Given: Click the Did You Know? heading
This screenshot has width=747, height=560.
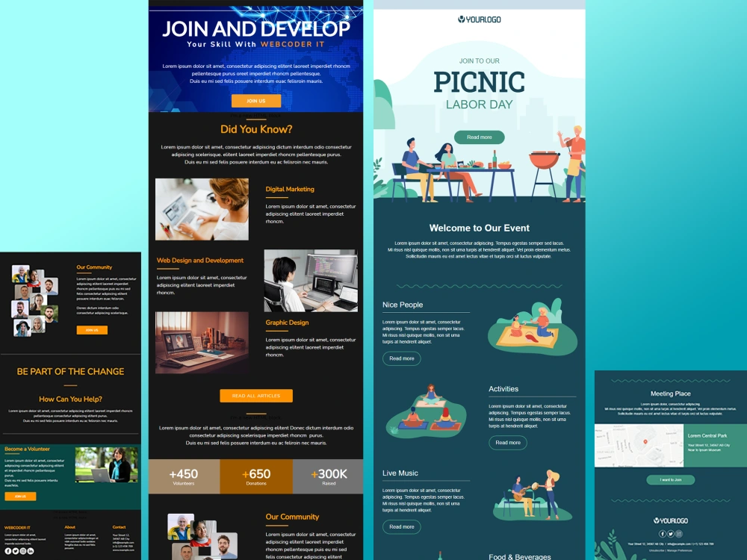Looking at the screenshot, I should tap(256, 129).
